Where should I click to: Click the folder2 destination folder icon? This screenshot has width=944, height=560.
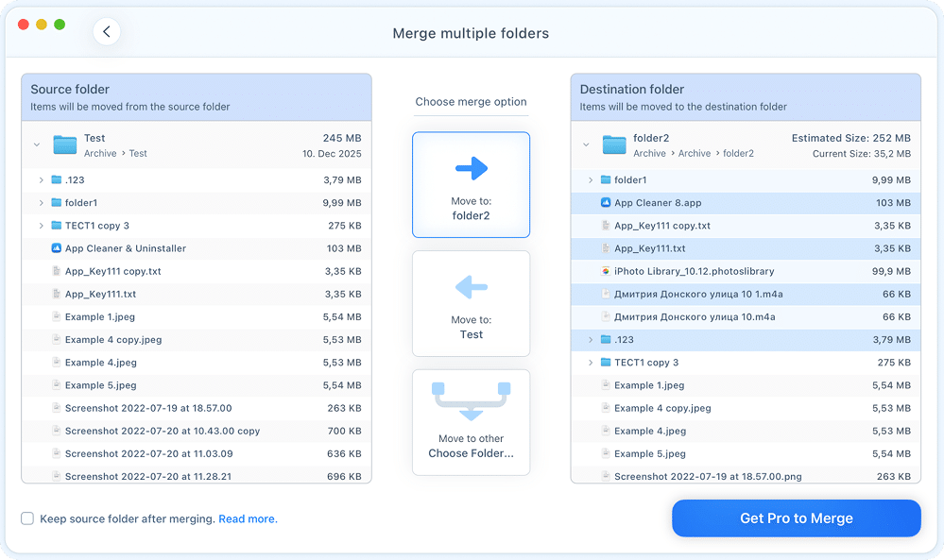(x=614, y=145)
